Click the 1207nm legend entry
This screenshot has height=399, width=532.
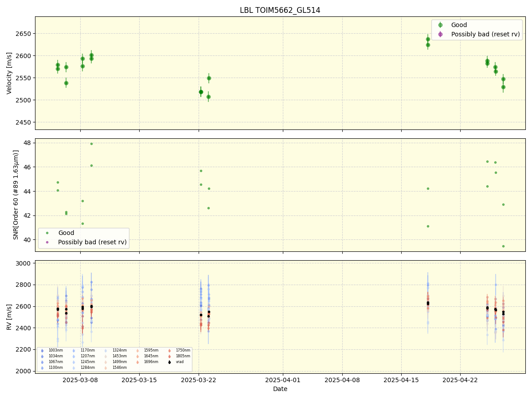(x=84, y=356)
